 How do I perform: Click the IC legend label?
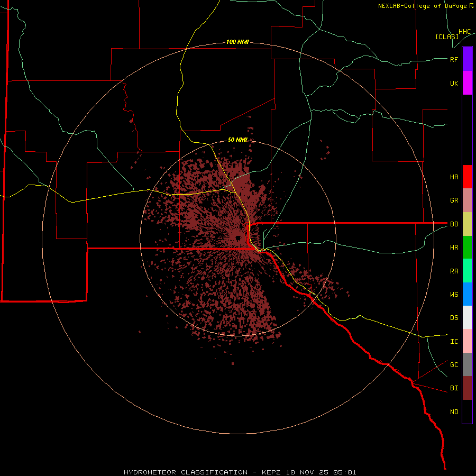point(454,342)
